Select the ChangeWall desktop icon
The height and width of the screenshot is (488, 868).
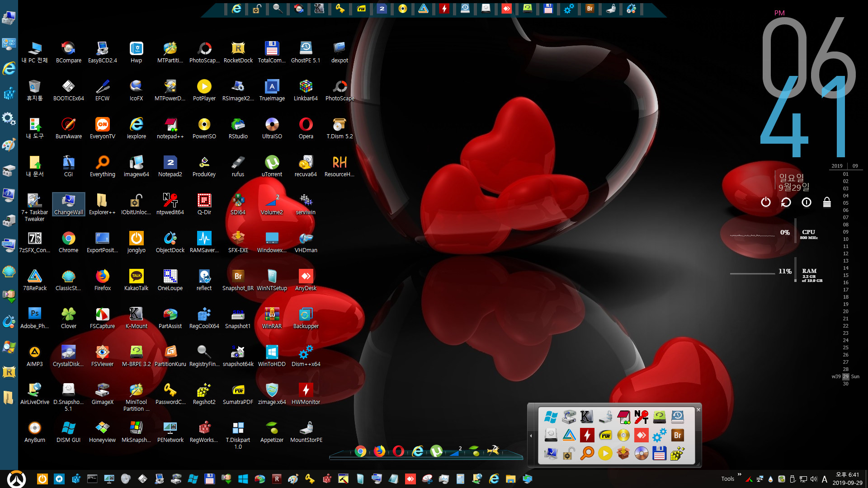coord(68,204)
